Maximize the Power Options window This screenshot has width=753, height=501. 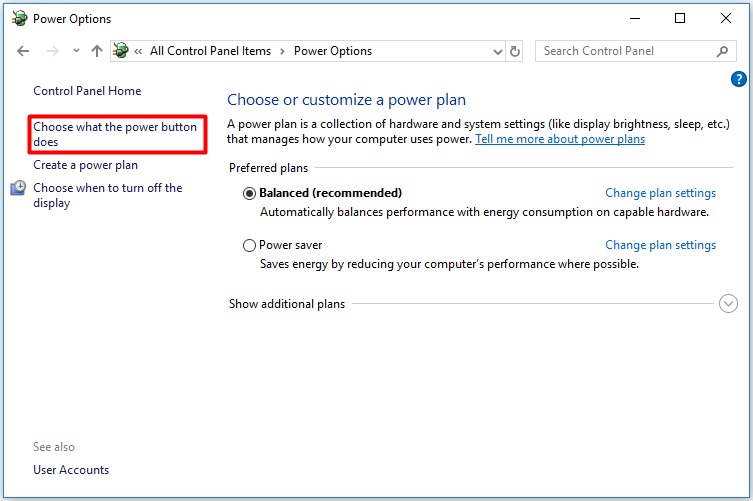(x=680, y=18)
